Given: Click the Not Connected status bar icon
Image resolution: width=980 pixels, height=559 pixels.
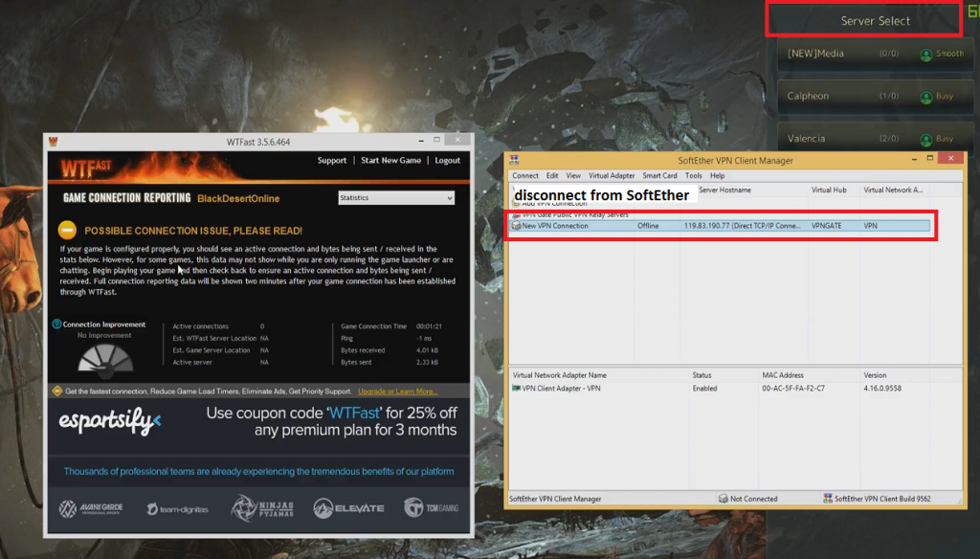Looking at the screenshot, I should [x=724, y=499].
